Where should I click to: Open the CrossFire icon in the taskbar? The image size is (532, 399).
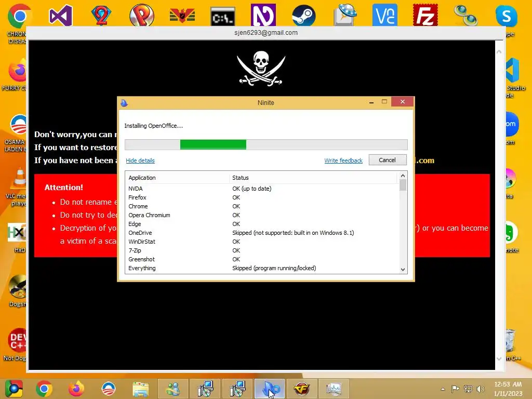point(302,389)
